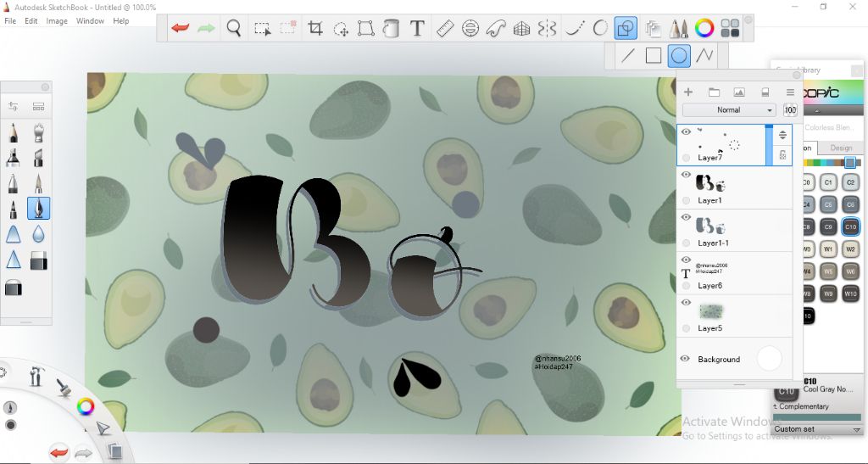Image resolution: width=868 pixels, height=464 pixels.
Task: Select the Ellipse guide tool
Action: click(470, 28)
